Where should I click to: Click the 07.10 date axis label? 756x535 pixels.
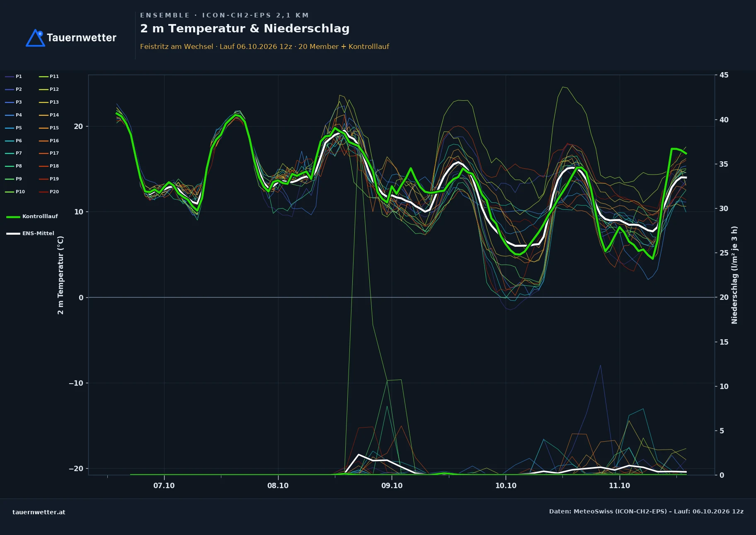click(164, 486)
